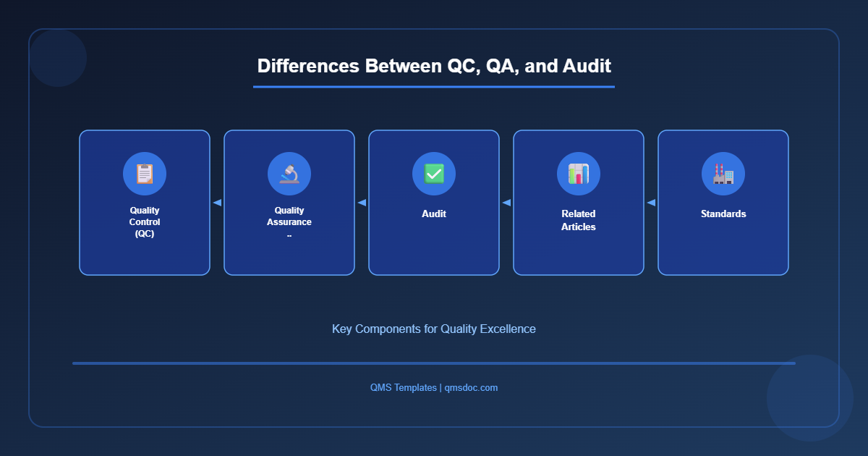Select the microscope icon above Quality Assurance
Viewport: 868px width, 456px height.
coord(289,174)
